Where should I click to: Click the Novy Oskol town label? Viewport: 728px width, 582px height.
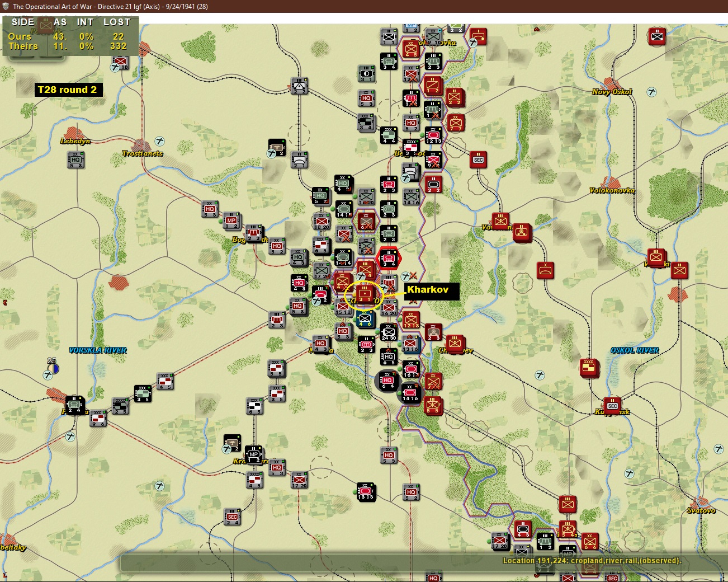coord(612,92)
